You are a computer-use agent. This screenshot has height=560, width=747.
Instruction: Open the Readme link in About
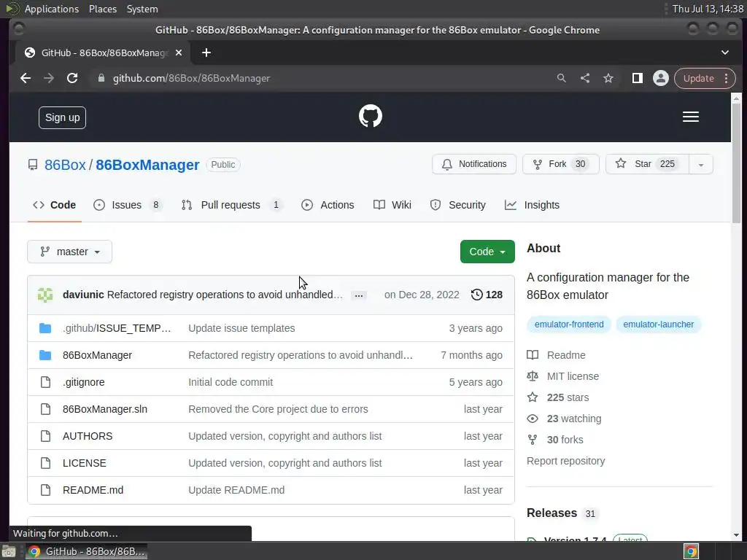(556, 355)
